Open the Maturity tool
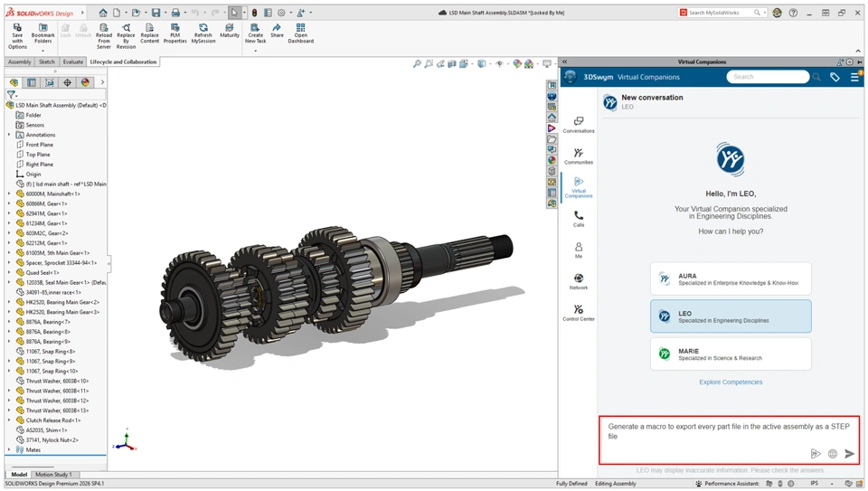This screenshot has width=868, height=491. coord(229,31)
